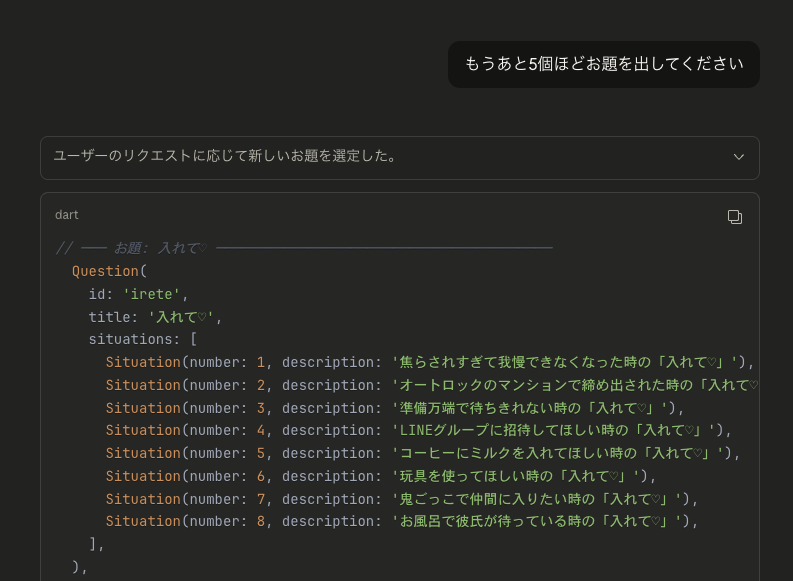Click the 'dart' language label
Viewport: 793px width, 581px height.
(x=67, y=215)
